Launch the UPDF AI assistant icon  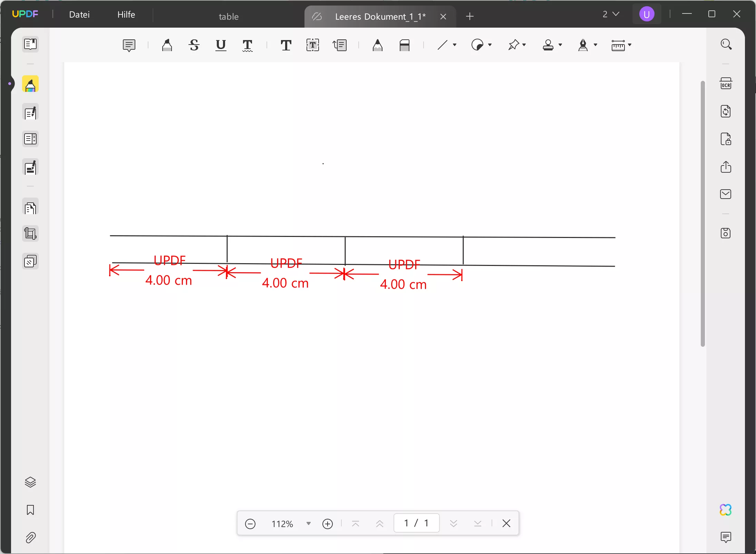click(726, 509)
